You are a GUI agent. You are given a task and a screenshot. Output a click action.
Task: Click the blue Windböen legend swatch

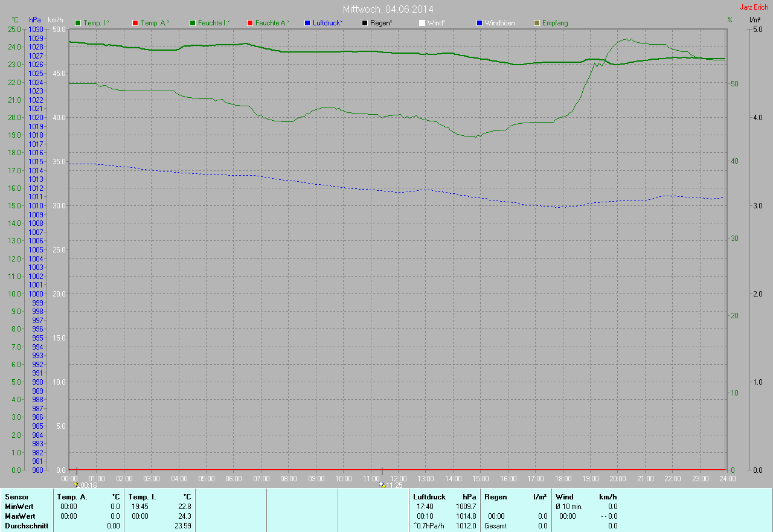pos(480,23)
